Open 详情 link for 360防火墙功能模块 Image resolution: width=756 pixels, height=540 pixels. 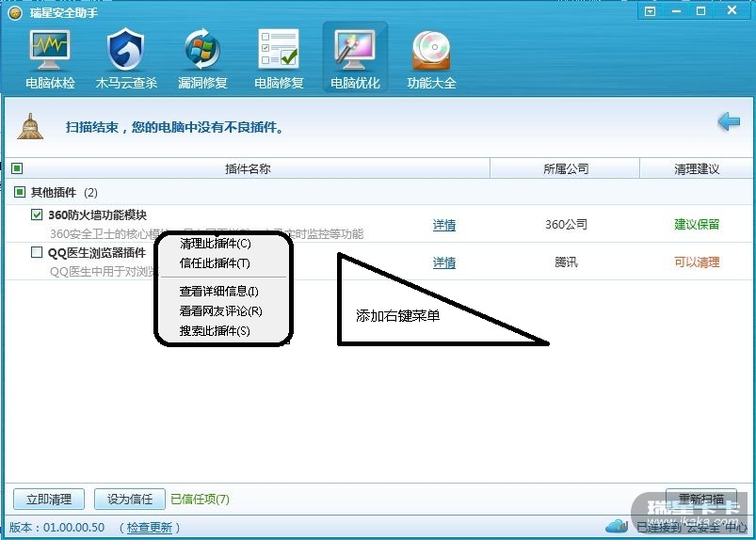(444, 225)
